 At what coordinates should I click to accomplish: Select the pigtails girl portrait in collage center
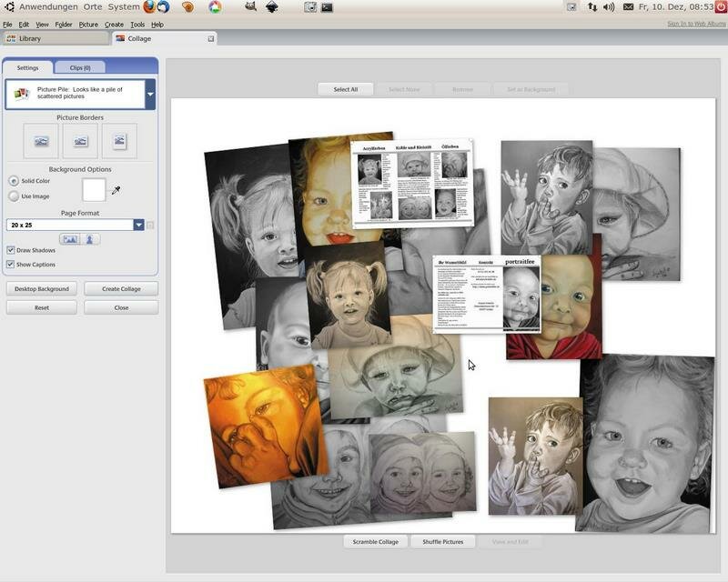tap(349, 295)
